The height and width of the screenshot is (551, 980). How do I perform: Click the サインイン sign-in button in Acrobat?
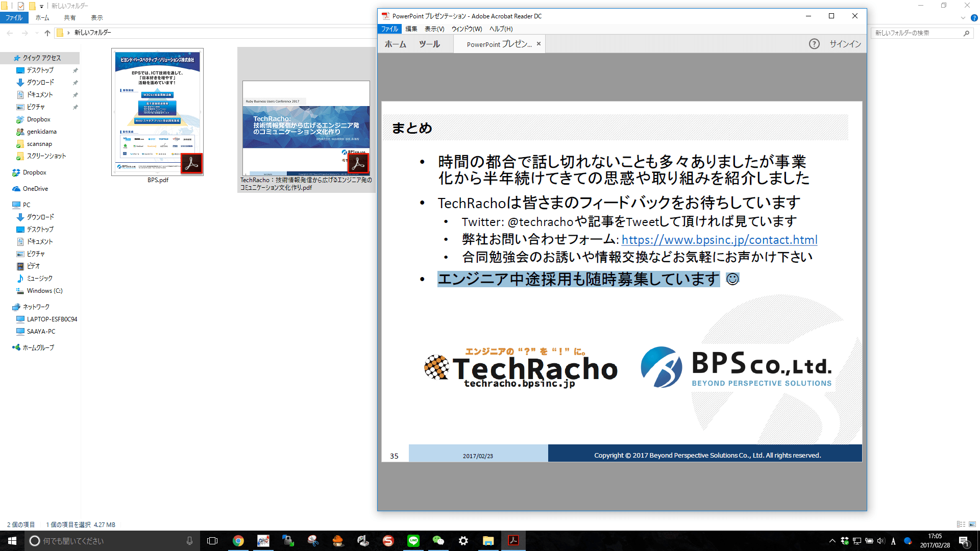click(845, 44)
